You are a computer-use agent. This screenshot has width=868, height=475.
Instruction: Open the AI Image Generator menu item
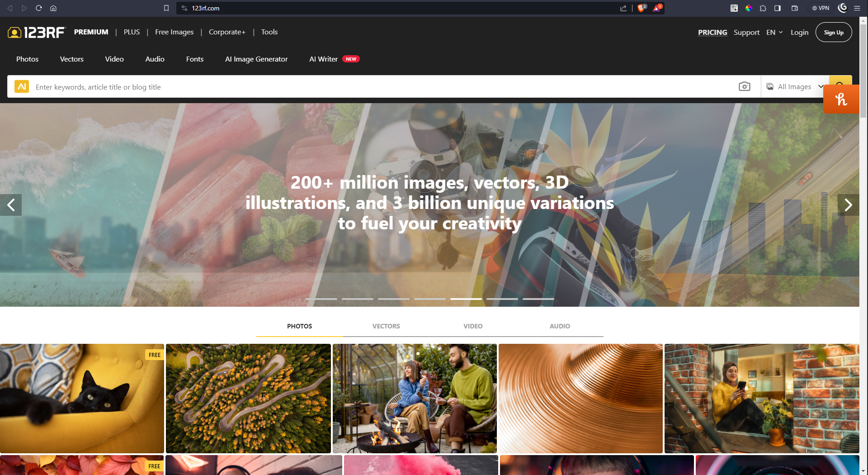tap(256, 59)
